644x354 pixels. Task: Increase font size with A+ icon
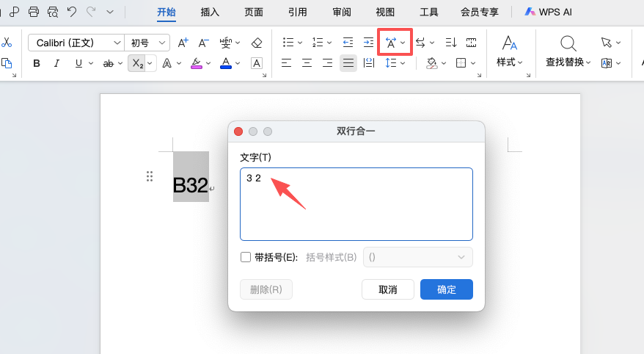[x=183, y=43]
